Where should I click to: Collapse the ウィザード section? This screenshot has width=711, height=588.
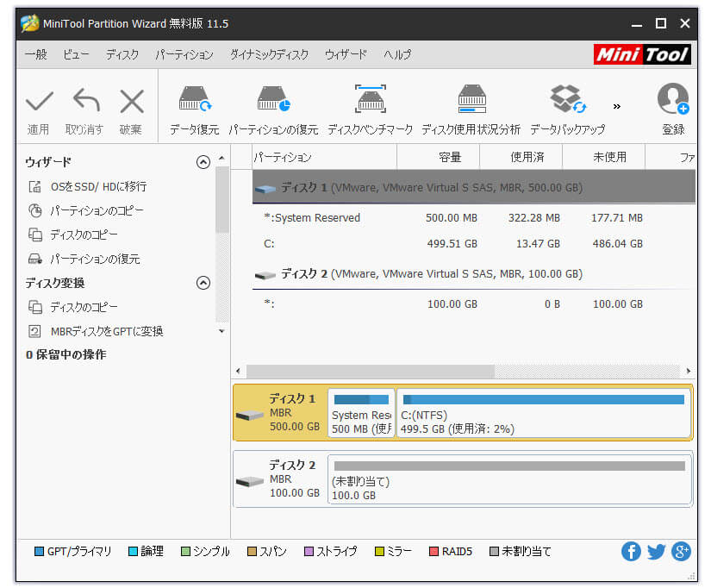(x=203, y=161)
